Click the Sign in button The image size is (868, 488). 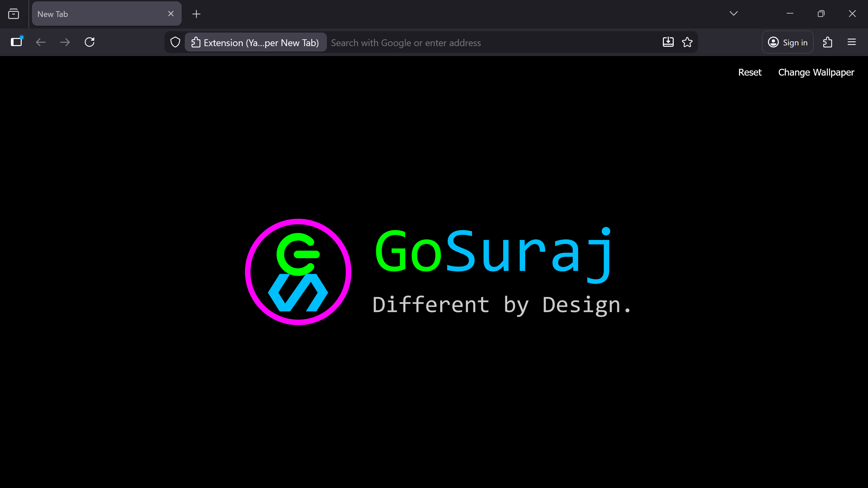pos(787,42)
